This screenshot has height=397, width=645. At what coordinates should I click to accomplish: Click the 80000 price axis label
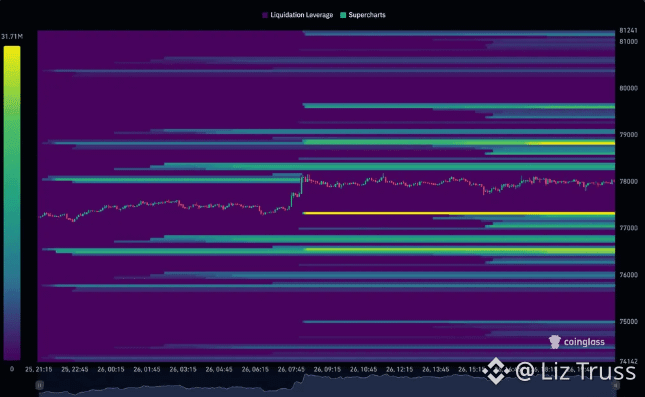[628, 88]
